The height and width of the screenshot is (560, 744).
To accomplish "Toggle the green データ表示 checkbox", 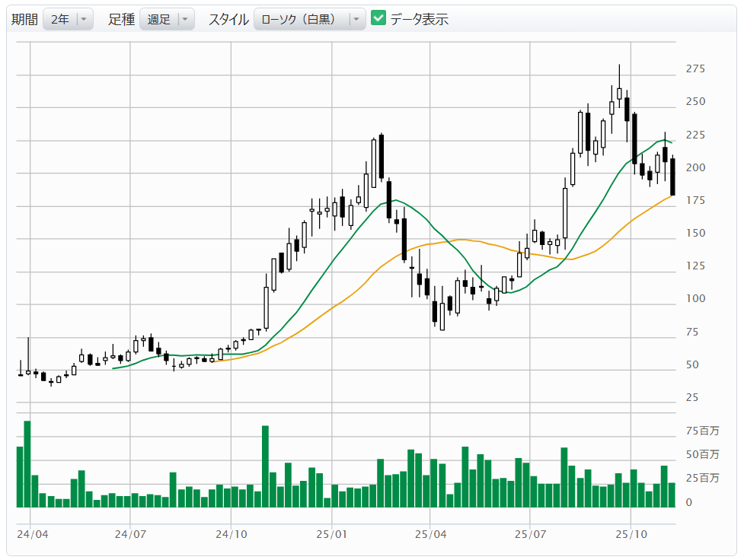I will (x=378, y=19).
